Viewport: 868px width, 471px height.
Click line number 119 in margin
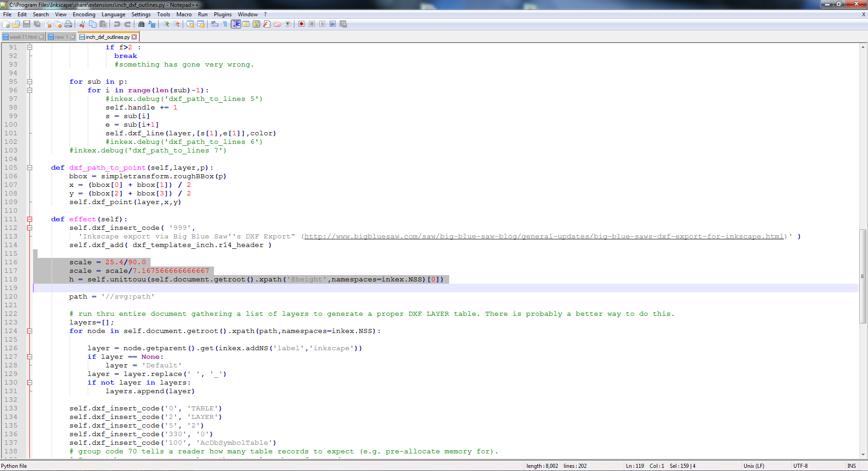[x=10, y=288]
